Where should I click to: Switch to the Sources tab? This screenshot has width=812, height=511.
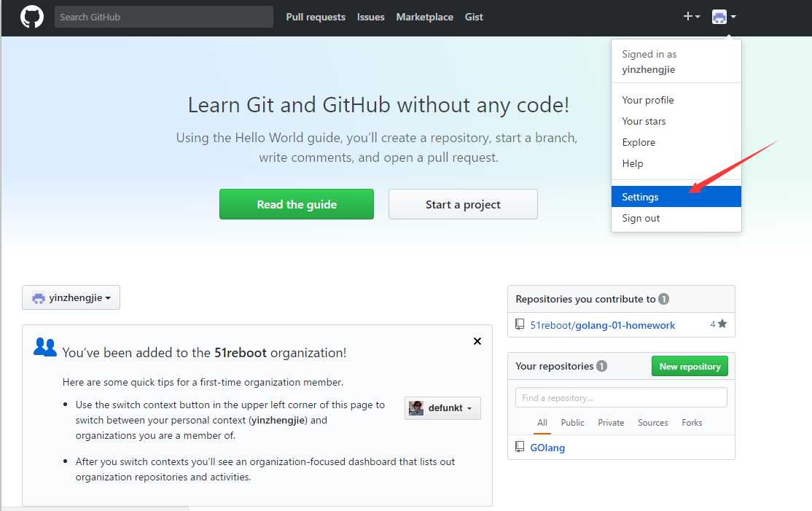coord(653,423)
